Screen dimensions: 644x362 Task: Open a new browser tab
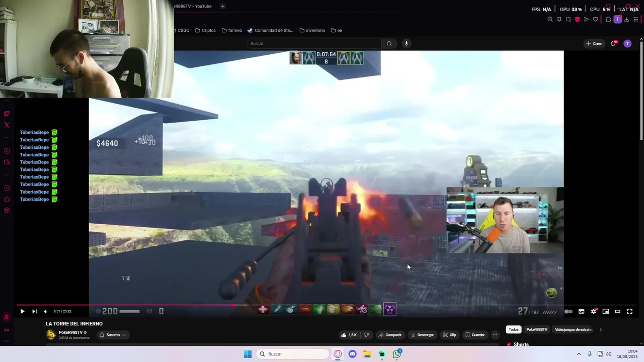click(222, 6)
